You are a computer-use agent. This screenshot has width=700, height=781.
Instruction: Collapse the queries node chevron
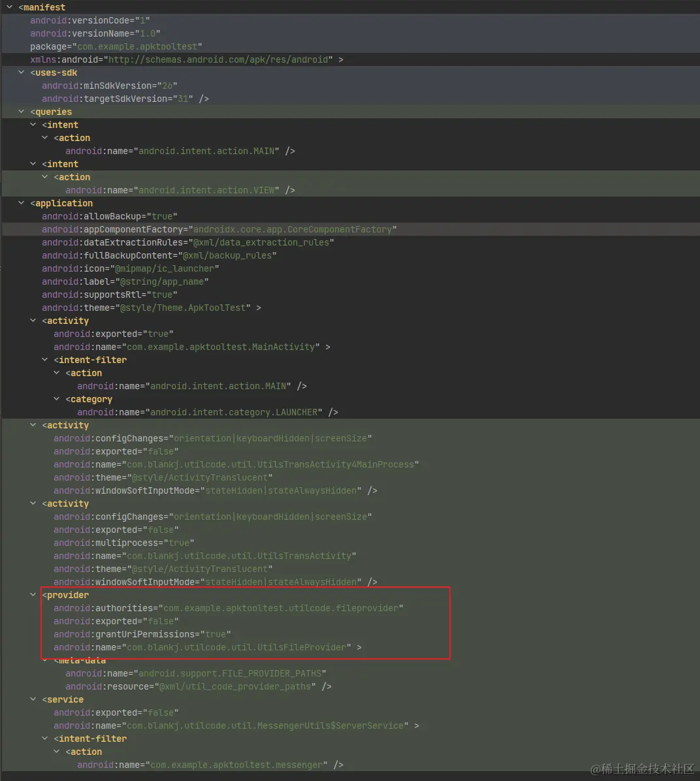coord(22,112)
